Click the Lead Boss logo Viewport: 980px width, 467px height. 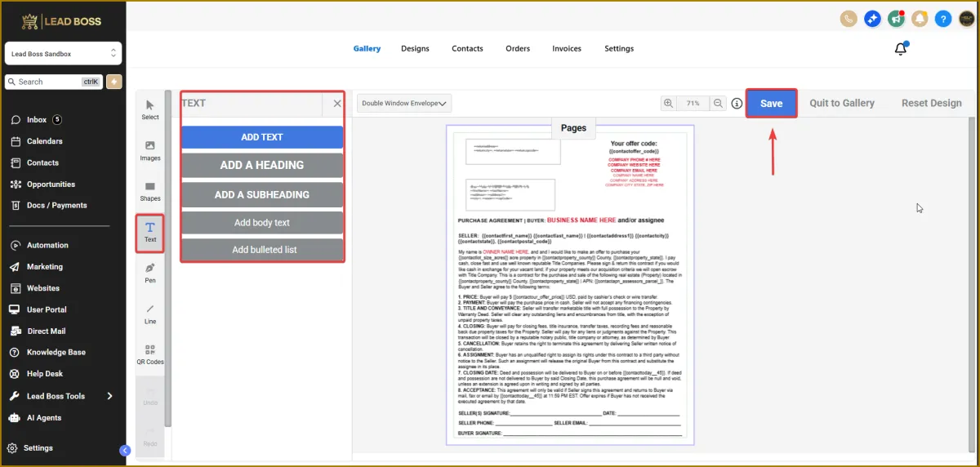pyautogui.click(x=61, y=20)
